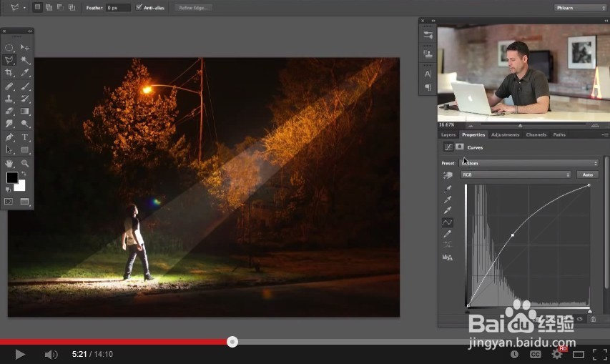The height and width of the screenshot is (364, 610).
Task: Select the gray point eyedropper
Action: click(448, 200)
